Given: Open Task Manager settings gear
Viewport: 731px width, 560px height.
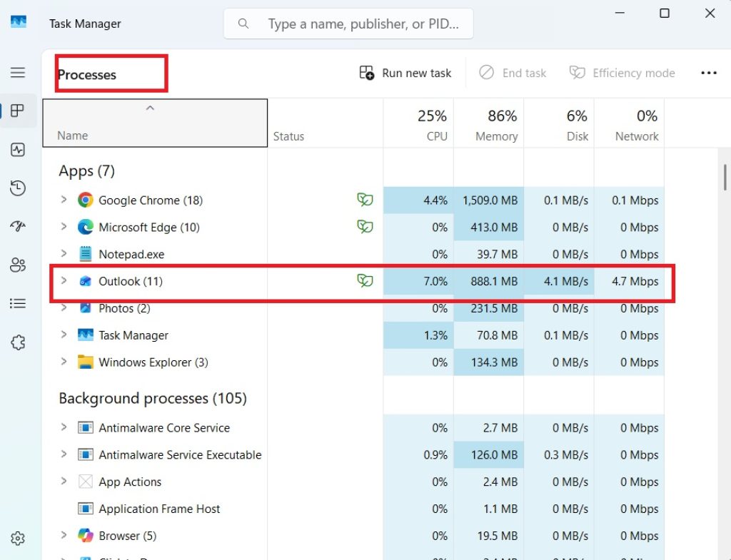Looking at the screenshot, I should pyautogui.click(x=18, y=538).
